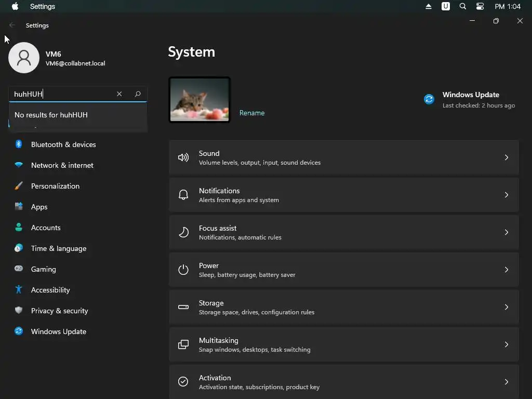Click the Power icon in System list
The image size is (532, 399).
tap(183, 270)
